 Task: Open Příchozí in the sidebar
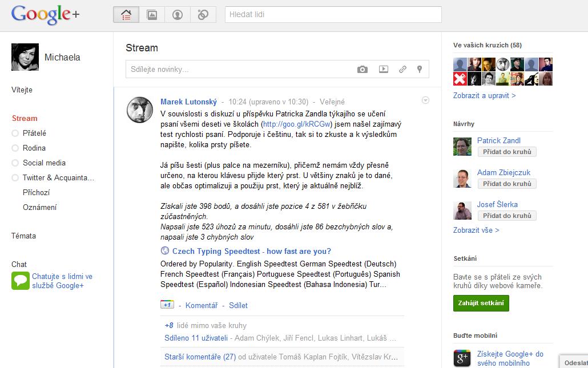(x=36, y=192)
